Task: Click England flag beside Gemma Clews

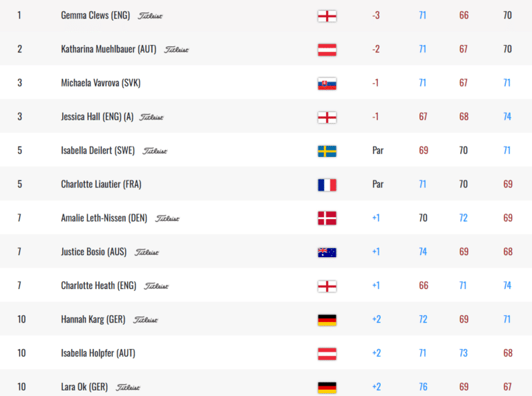Action: (327, 16)
